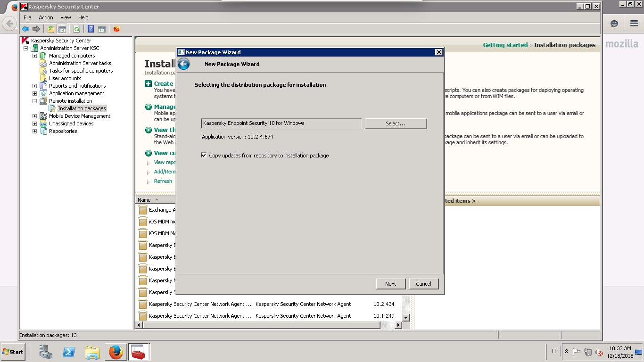Click the MMC toolbar Back arrow

(25, 29)
